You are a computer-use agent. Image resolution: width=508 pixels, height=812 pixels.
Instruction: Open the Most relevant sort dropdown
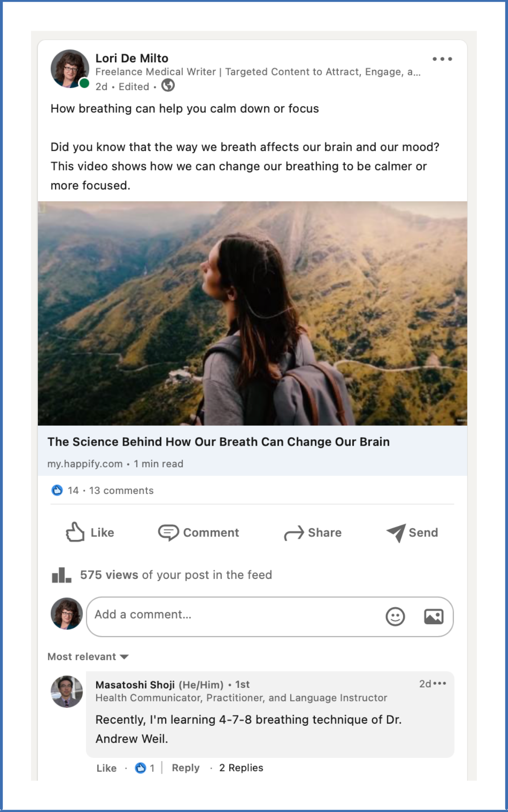pyautogui.click(x=87, y=657)
